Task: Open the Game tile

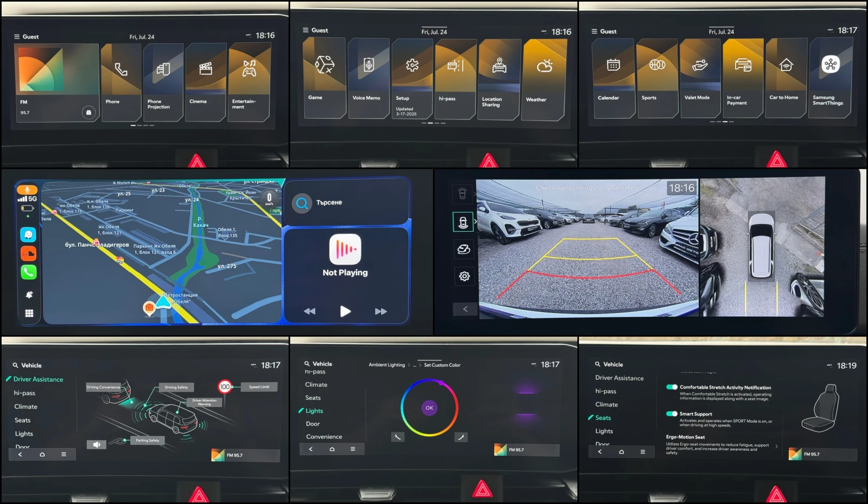Action: [324, 78]
